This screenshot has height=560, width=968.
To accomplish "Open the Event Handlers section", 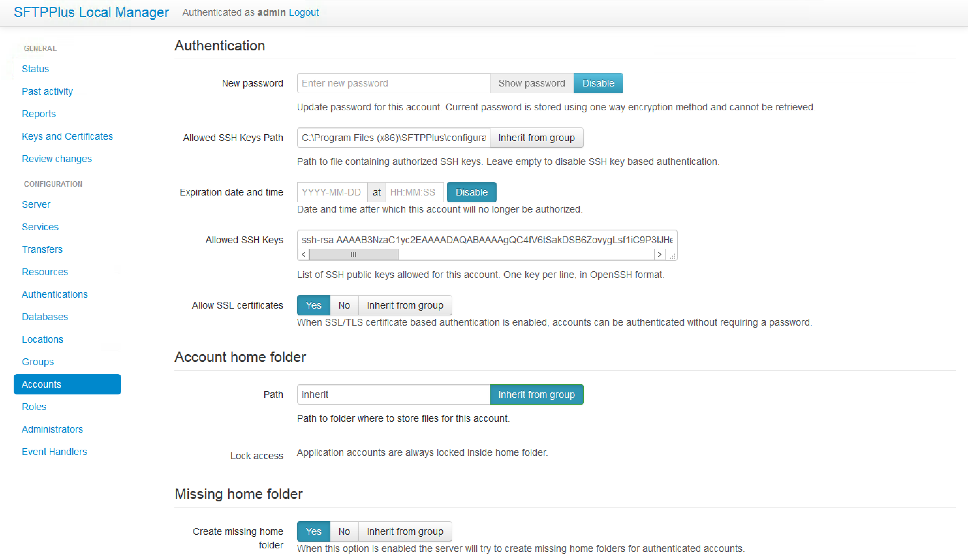I will [x=54, y=451].
